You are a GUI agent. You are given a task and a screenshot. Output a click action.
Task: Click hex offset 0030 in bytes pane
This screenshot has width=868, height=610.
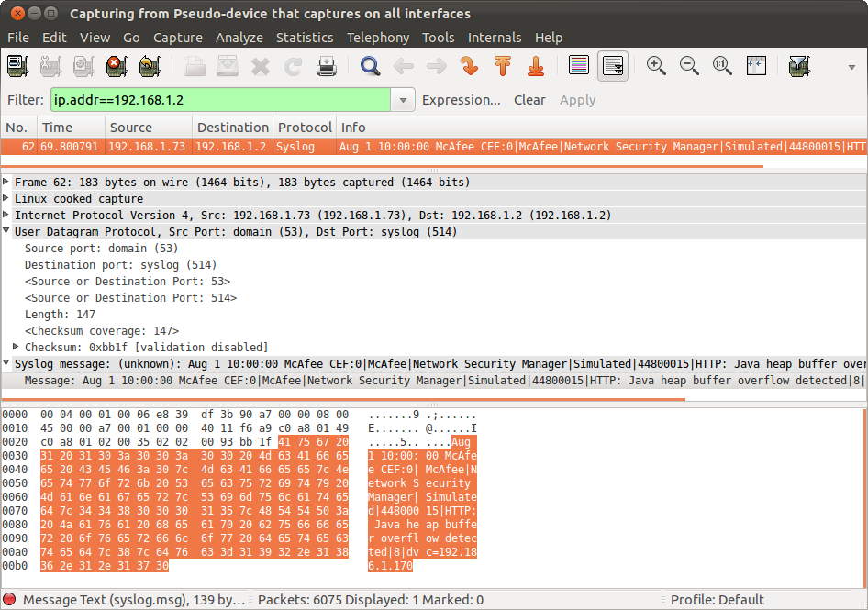15,456
